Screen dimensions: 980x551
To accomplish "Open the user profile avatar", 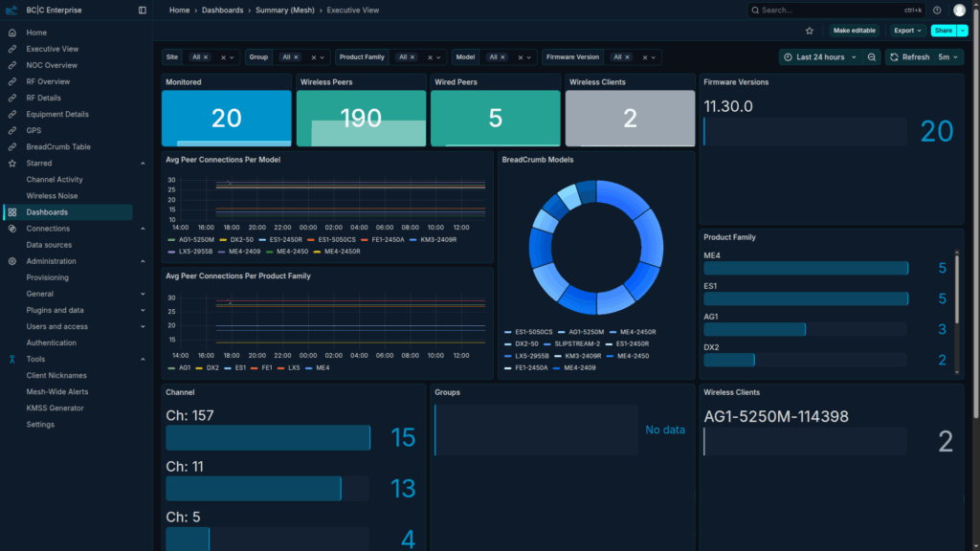I will pos(960,11).
